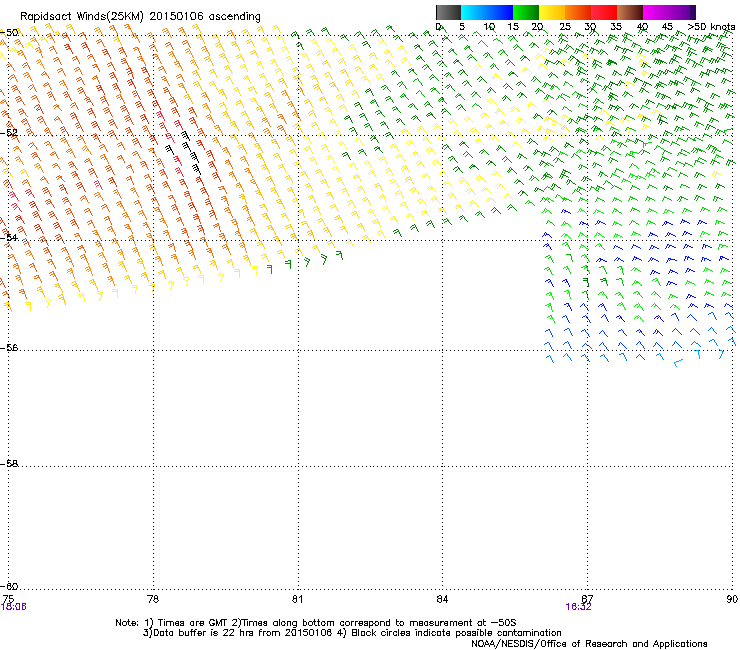Click the '-56' latitude axis label
Viewport: 740px width, 650px height.
click(9, 347)
